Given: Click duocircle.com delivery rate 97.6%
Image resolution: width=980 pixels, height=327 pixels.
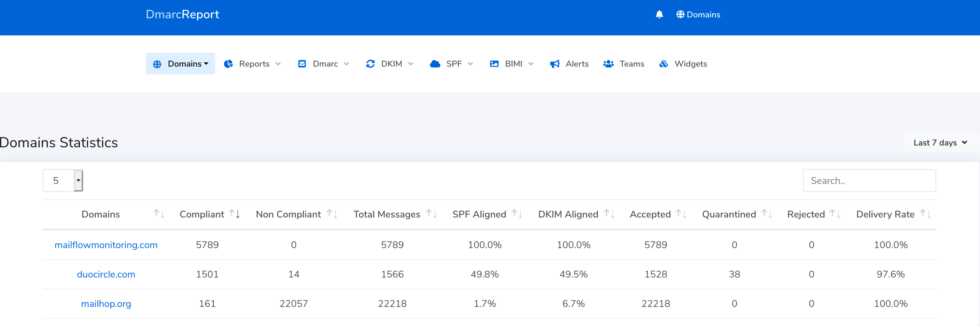Looking at the screenshot, I should (891, 274).
